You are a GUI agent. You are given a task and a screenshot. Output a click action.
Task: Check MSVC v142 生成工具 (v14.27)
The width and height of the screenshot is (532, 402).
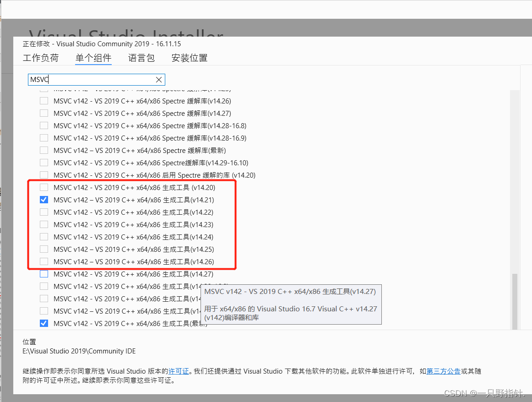[44, 273]
